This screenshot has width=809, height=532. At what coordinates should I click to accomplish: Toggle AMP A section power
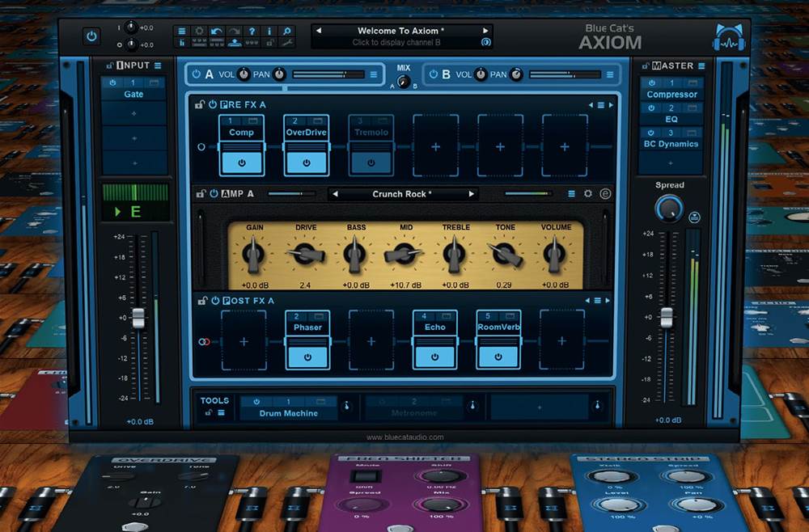click(x=214, y=194)
